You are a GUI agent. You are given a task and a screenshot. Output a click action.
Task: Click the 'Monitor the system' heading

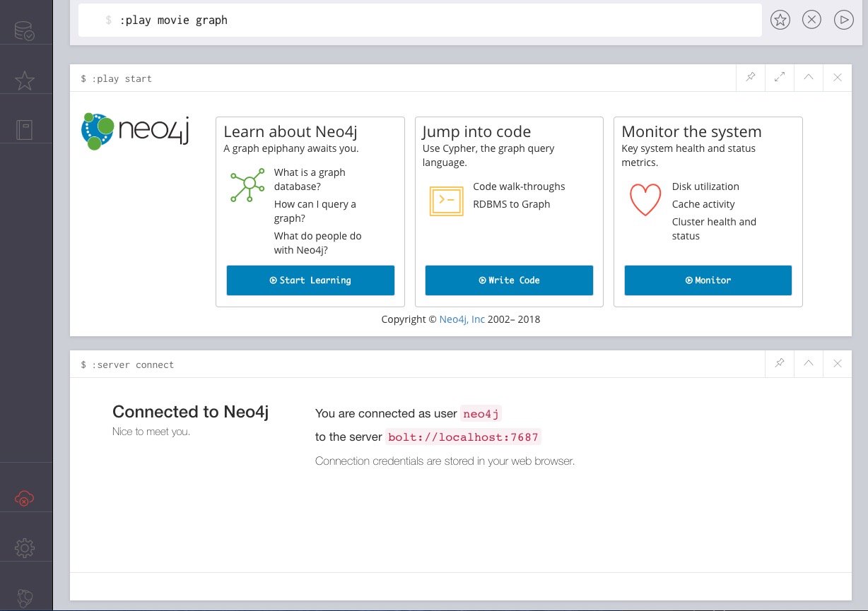(x=691, y=131)
